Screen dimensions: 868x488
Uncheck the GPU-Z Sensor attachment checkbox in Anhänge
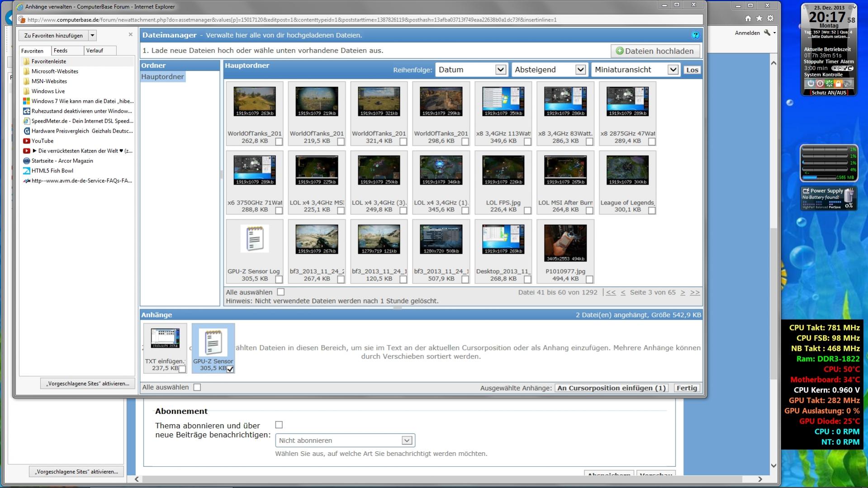230,369
